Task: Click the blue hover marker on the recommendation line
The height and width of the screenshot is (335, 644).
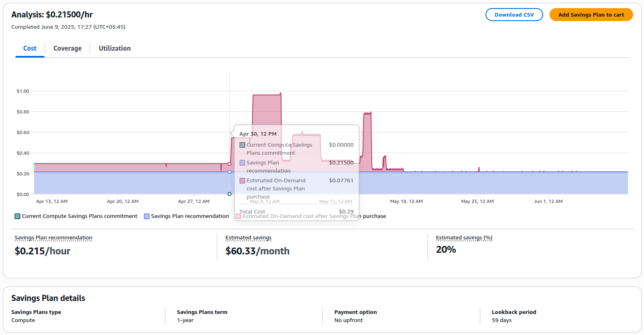Action: pos(229,172)
